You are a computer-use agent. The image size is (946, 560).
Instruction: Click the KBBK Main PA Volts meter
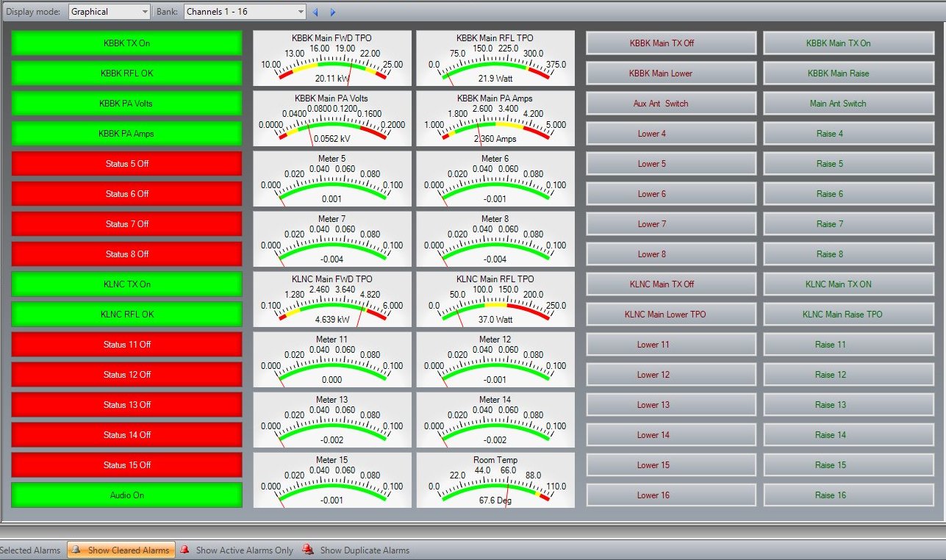[x=332, y=119]
